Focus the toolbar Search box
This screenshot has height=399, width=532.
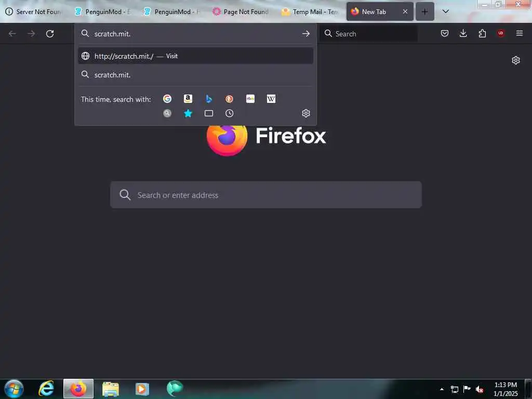(369, 34)
